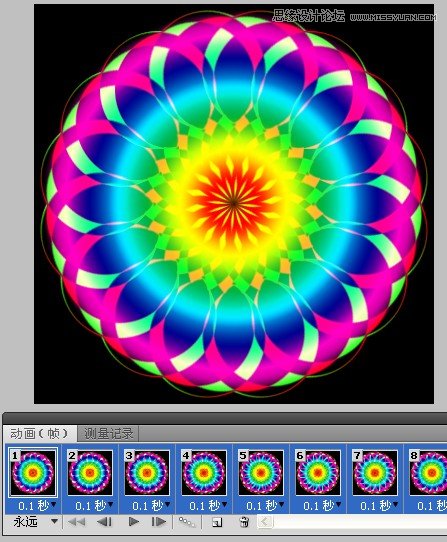Select animation frame 3 thumbnail
This screenshot has width=447, height=542.
click(x=147, y=473)
